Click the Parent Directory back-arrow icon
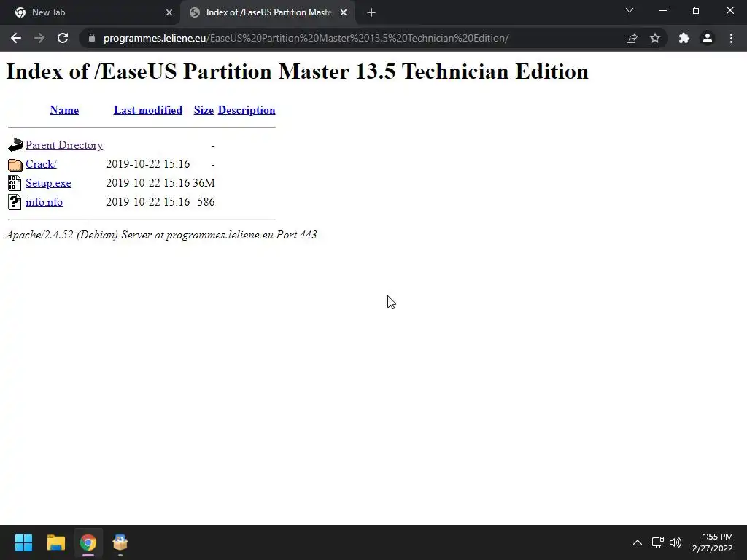 (15, 145)
